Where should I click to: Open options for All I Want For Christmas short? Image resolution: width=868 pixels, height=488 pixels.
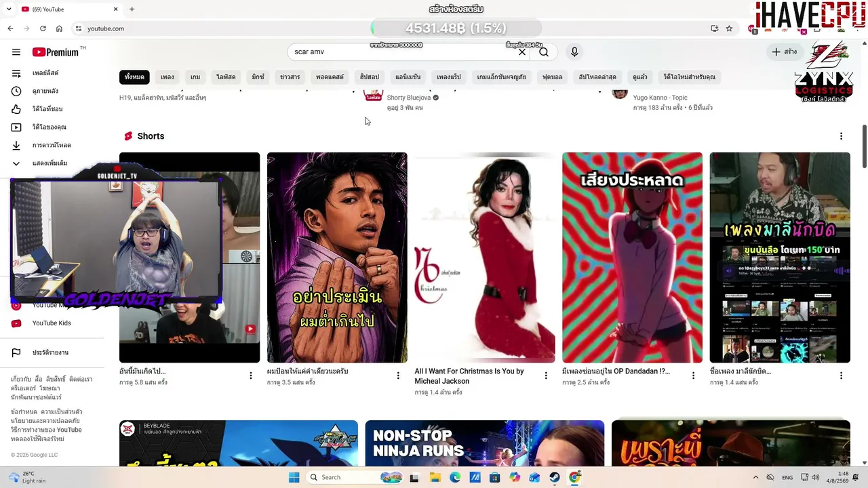(546, 375)
